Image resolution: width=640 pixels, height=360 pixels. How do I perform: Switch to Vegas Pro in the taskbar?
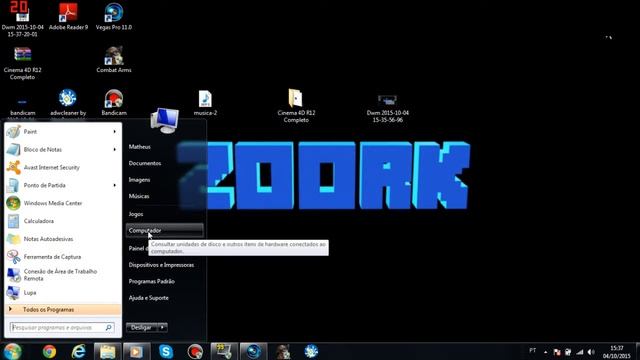click(x=253, y=351)
